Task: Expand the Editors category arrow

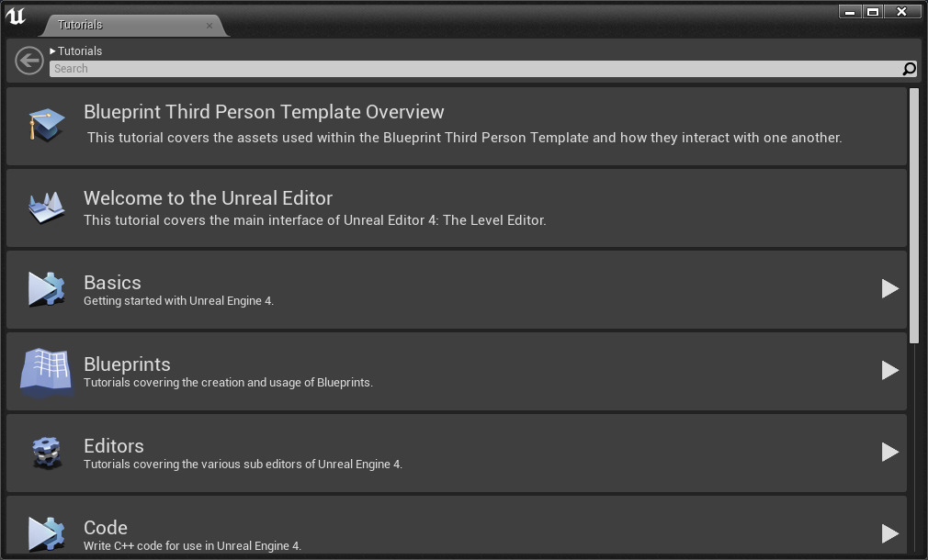Action: 889,452
